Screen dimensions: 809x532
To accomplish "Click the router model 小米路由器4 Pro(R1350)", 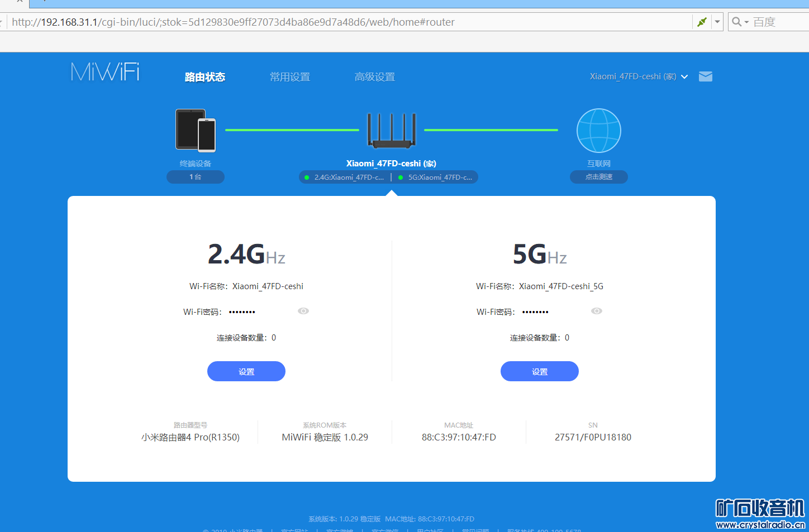I will click(x=191, y=438).
